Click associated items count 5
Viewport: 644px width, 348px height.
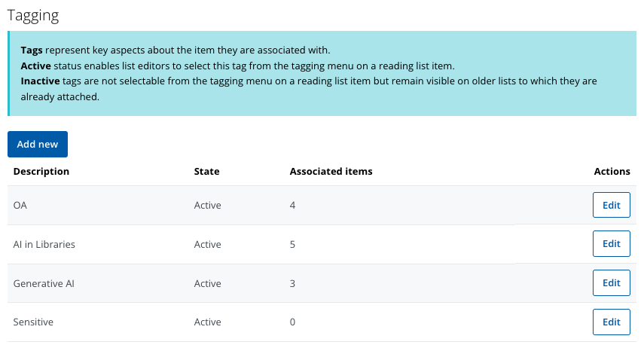292,245
